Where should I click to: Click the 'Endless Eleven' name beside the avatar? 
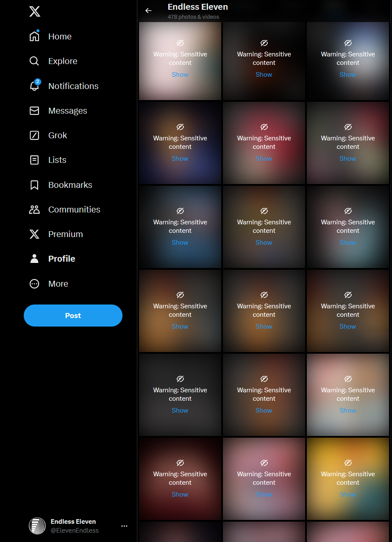73,522
